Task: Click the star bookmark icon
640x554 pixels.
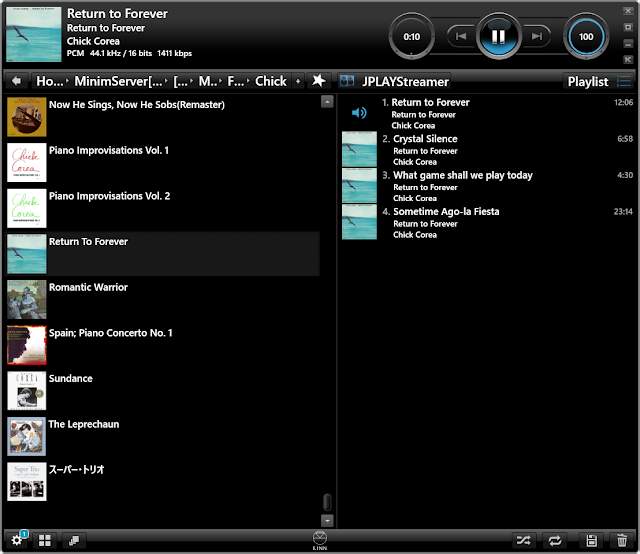Action: [x=318, y=81]
